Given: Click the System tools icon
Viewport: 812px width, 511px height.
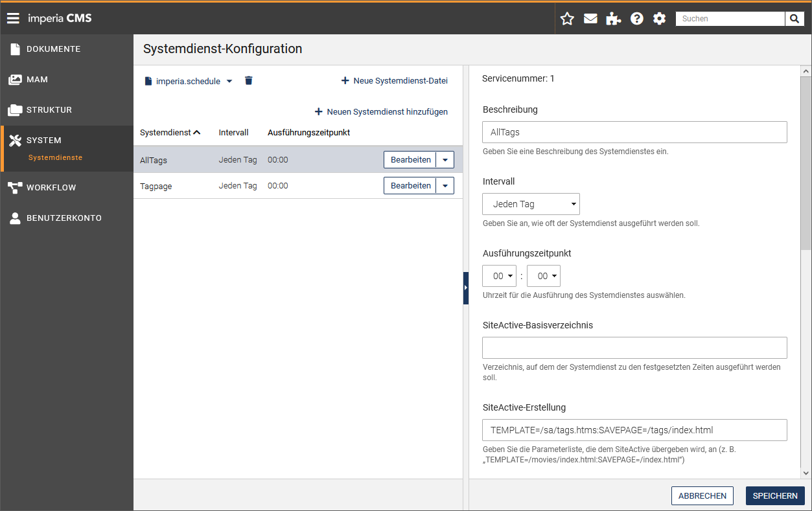Looking at the screenshot, I should (16, 141).
